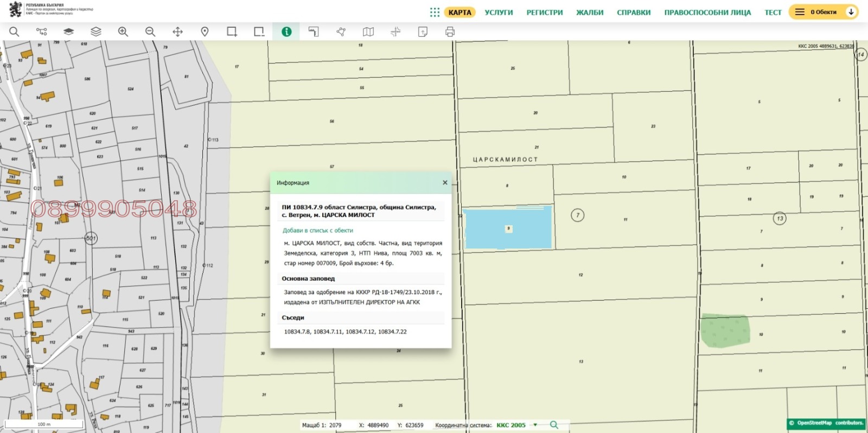Open the stacked layers outline icon
Image resolution: width=868 pixels, height=433 pixels.
click(x=96, y=32)
